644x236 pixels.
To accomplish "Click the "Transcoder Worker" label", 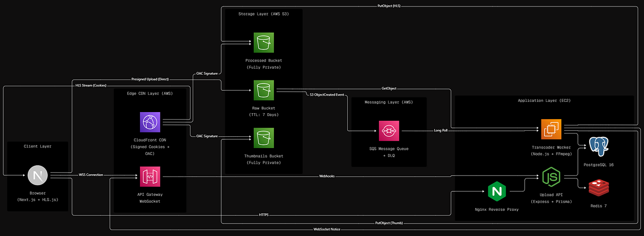I will pyautogui.click(x=551, y=148).
